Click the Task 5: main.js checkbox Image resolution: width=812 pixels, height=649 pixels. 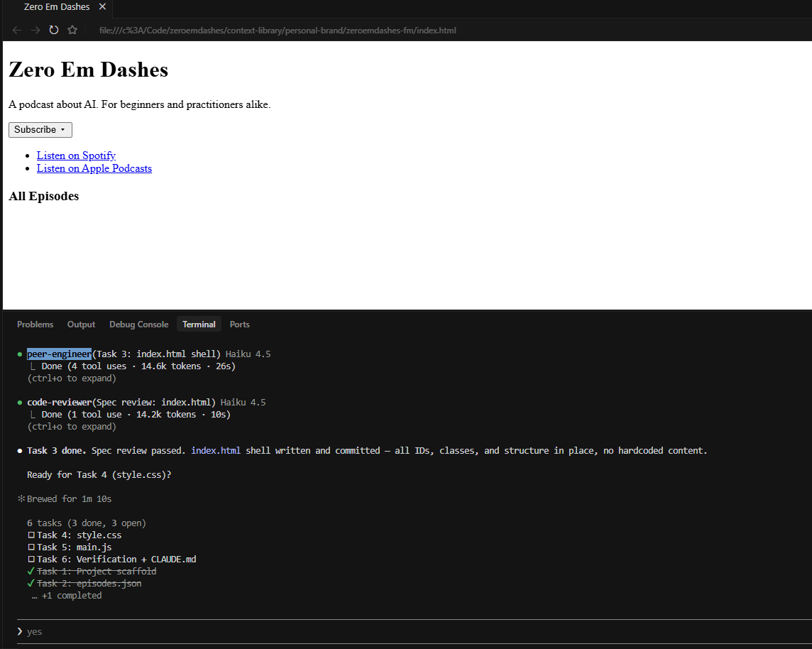point(32,547)
